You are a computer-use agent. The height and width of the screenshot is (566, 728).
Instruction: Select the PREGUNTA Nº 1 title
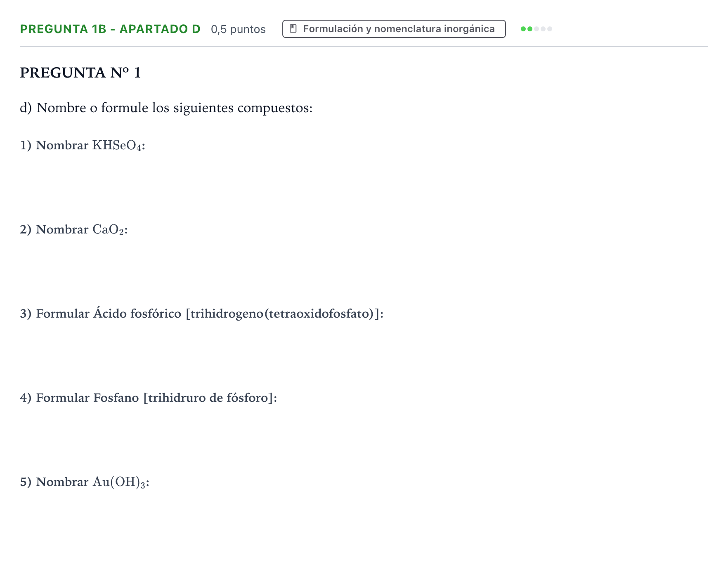coord(80,73)
